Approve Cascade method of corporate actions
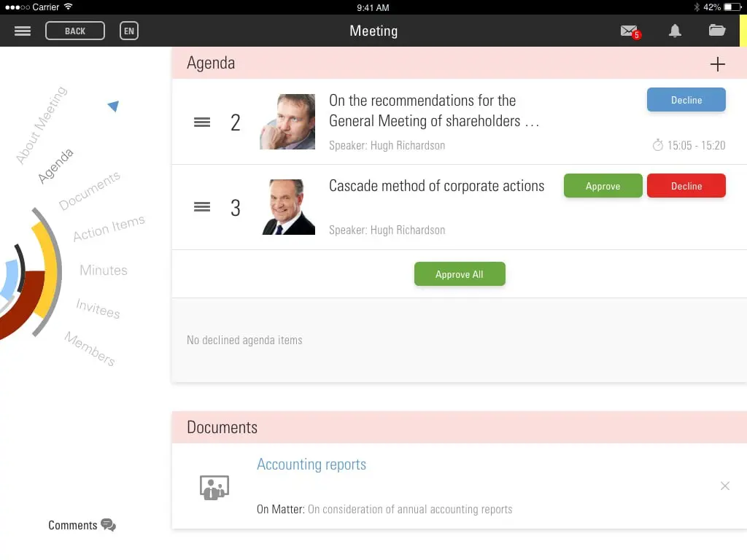The image size is (747, 560). tap(603, 186)
